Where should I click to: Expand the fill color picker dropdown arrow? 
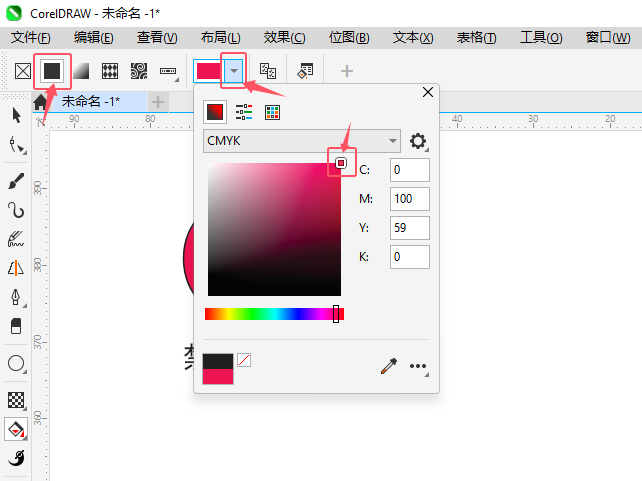pyautogui.click(x=234, y=71)
